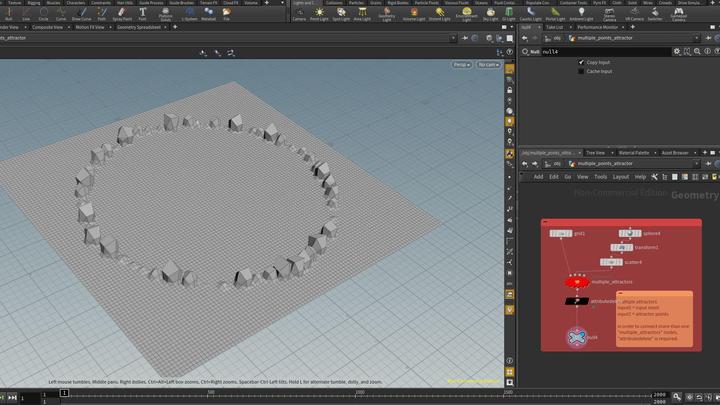Viewport: 720px width, 405px height.
Task: Add a Point Light from the shelf
Action: (x=319, y=14)
